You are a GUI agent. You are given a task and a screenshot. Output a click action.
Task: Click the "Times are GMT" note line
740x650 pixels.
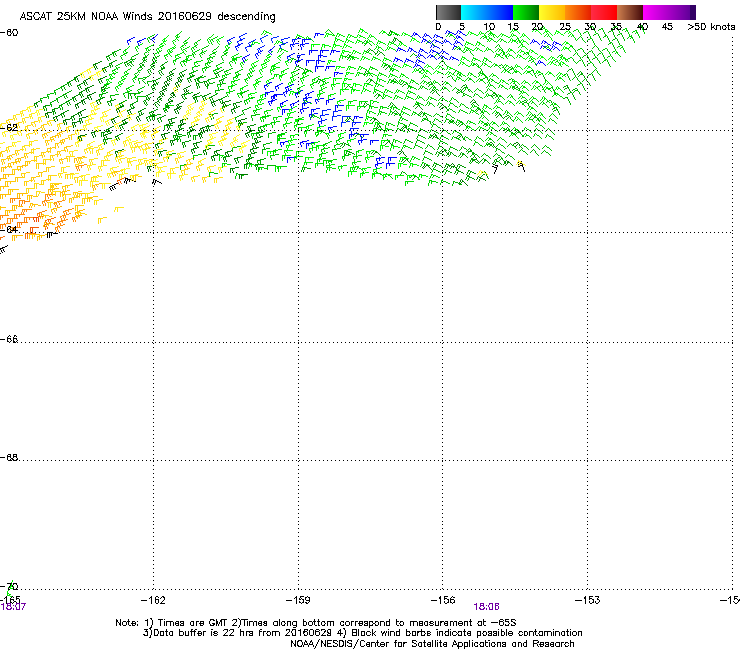pos(315,623)
